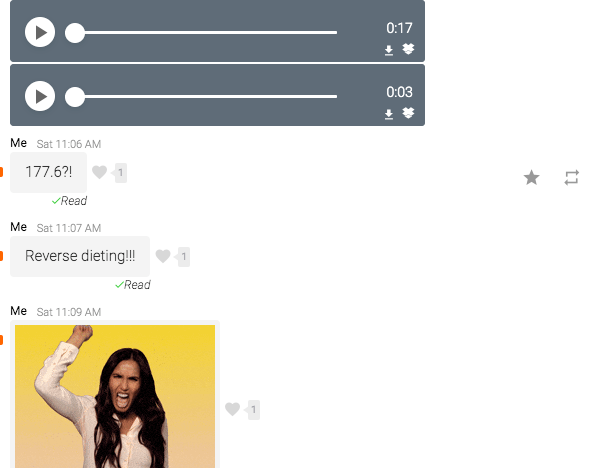Save the 0:17 audio to Dropbox
This screenshot has height=468, width=589.
point(408,49)
